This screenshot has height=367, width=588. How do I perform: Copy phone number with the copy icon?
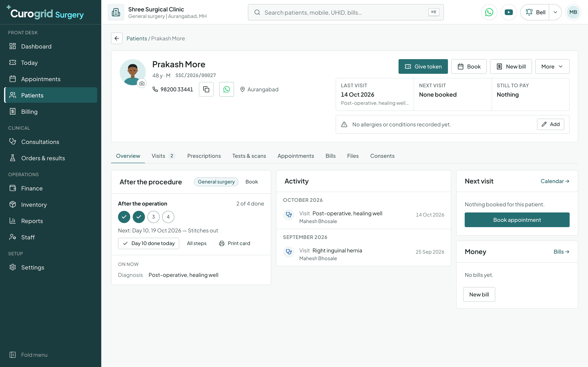pos(206,89)
